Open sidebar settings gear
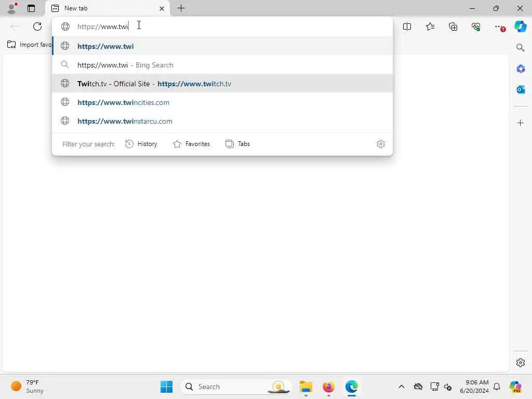 click(521, 363)
